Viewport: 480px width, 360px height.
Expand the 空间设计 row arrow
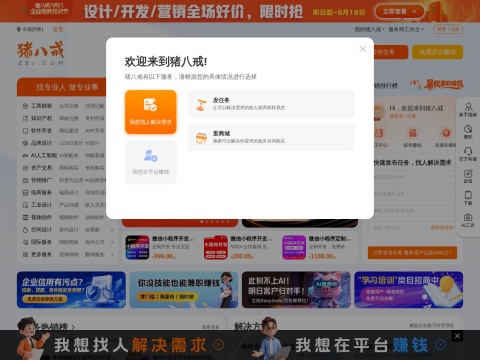112,230
